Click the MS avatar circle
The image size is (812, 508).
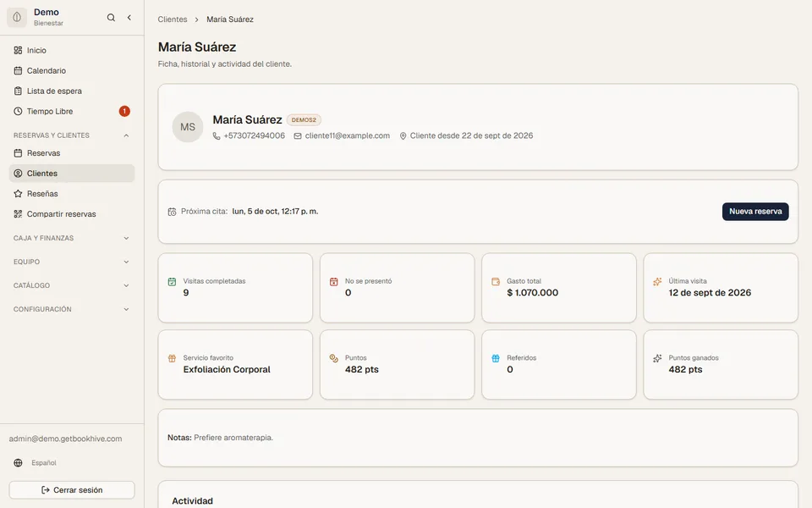[188, 127]
